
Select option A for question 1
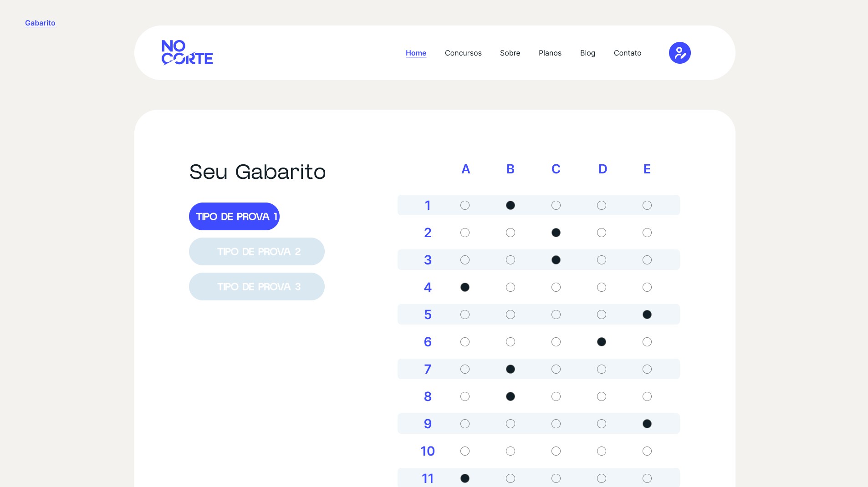(x=465, y=205)
